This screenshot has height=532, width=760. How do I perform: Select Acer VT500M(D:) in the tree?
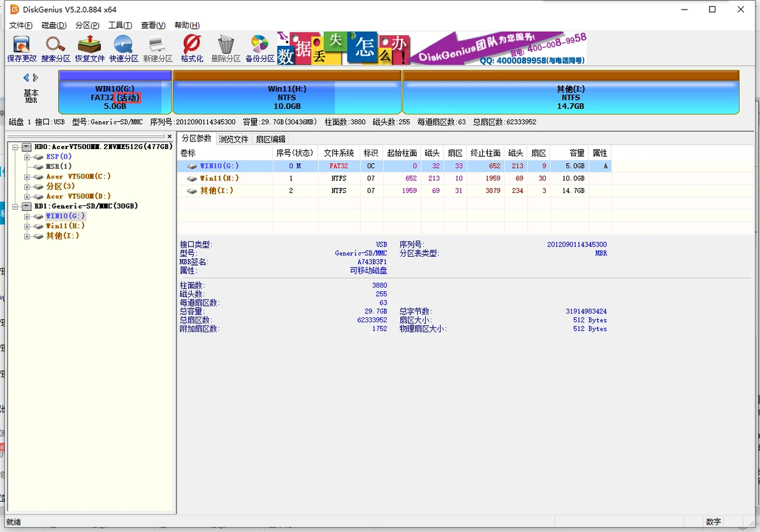[78, 196]
